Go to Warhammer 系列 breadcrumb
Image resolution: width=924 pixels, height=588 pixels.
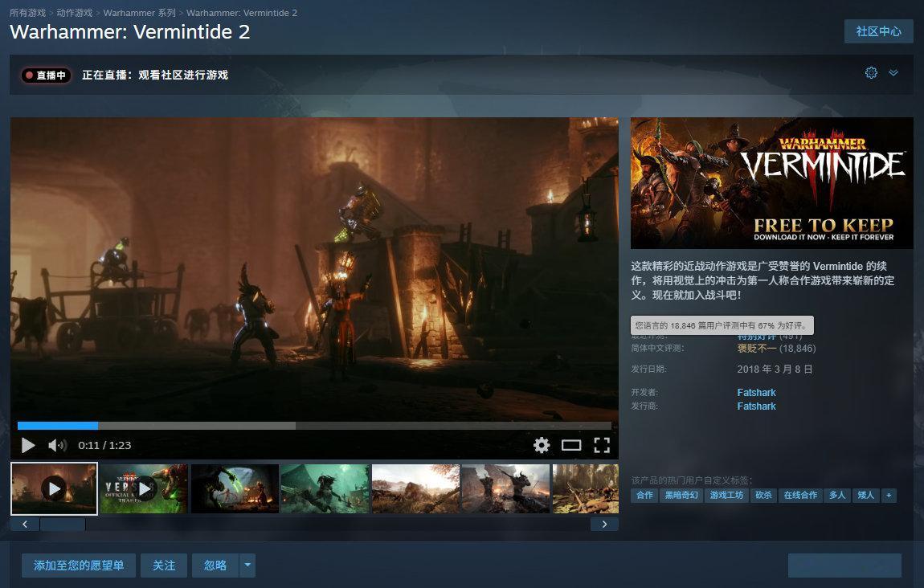[140, 12]
